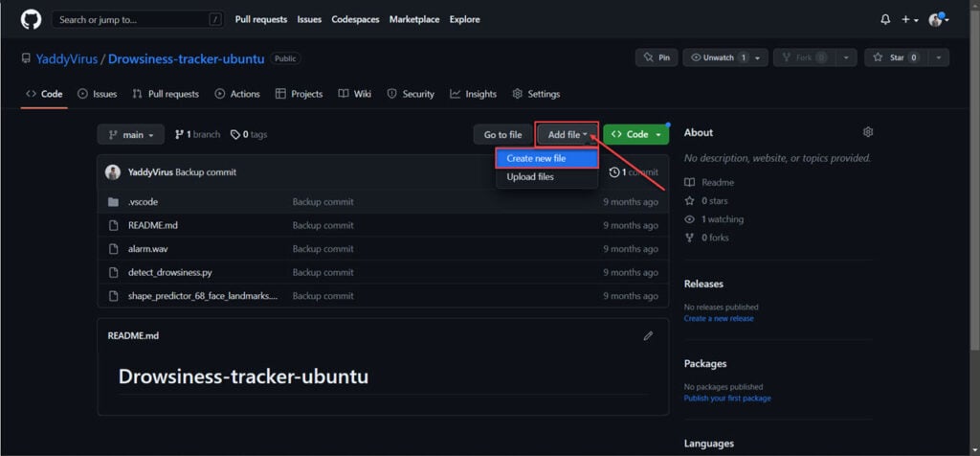Open Backup commit link for detect_drowsiness.py
Screen dimensions: 980x456
[323, 273]
